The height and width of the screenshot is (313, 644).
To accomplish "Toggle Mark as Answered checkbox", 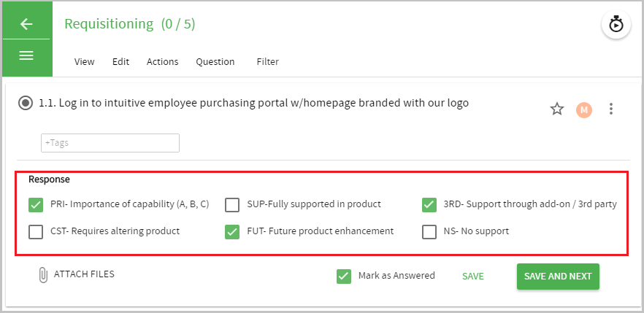I will [344, 277].
